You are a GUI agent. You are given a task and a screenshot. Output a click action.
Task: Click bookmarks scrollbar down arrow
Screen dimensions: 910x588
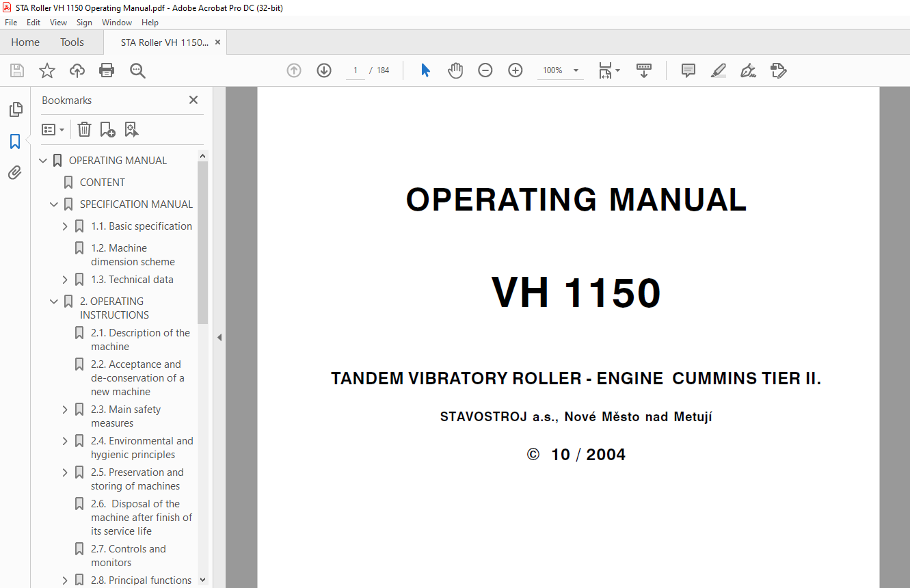coord(202,580)
